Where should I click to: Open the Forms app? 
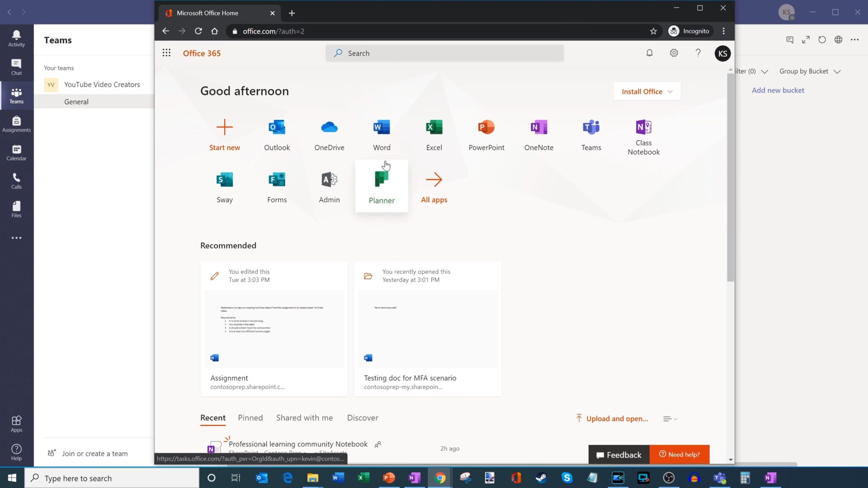[x=276, y=186]
